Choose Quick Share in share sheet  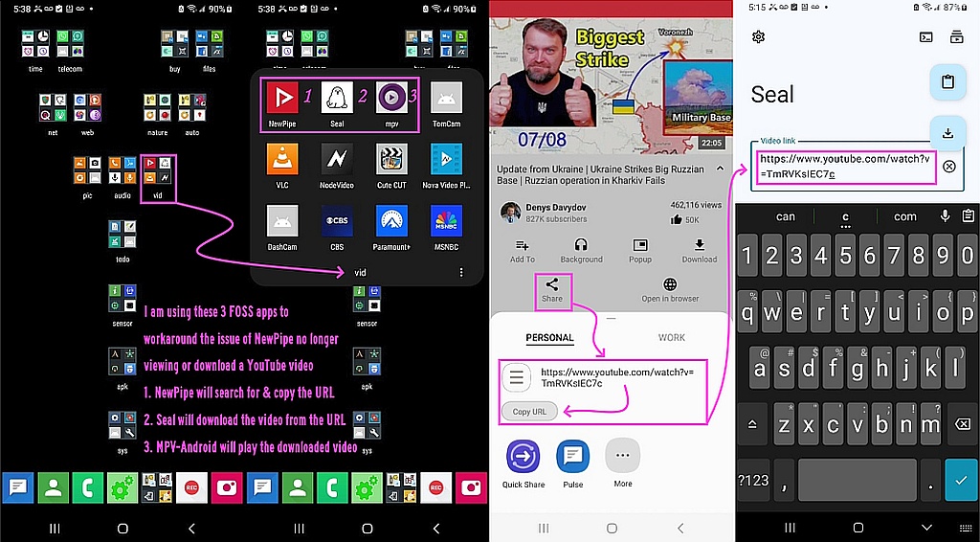click(x=523, y=457)
